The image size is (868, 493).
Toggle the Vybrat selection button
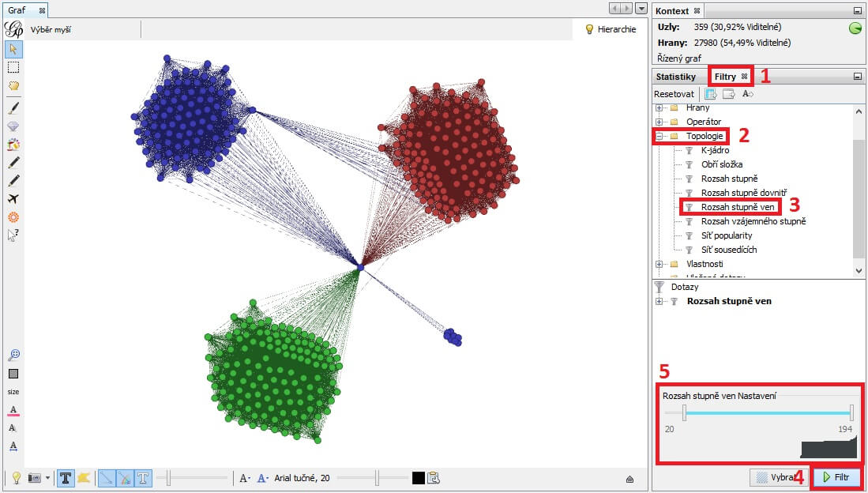click(778, 477)
